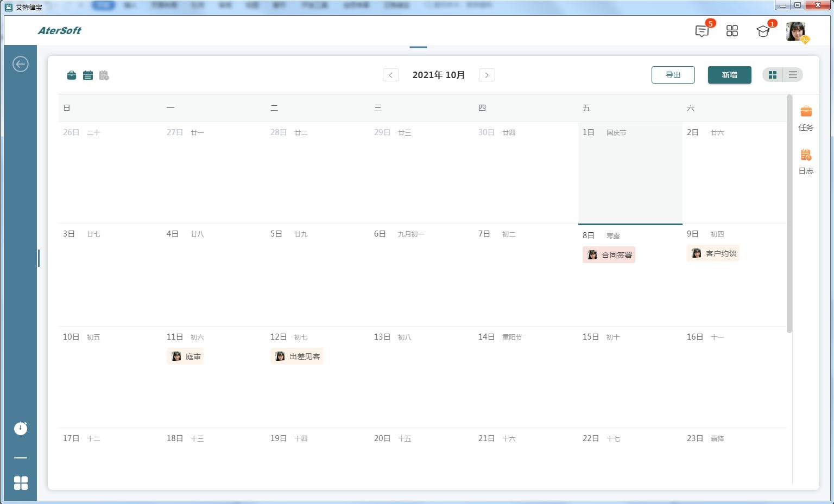Switch to grid calendar view
The image size is (834, 504).
[773, 75]
